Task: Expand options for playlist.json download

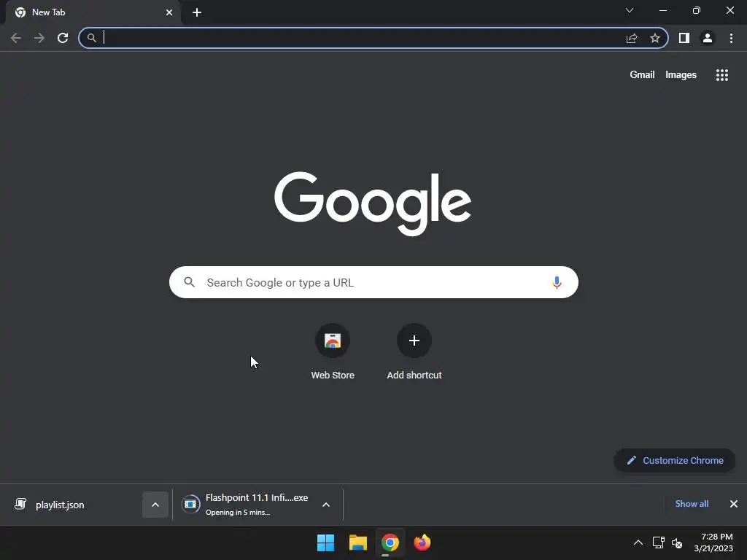Action: pos(155,505)
